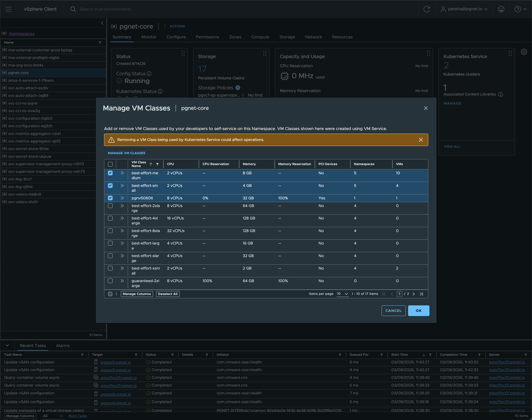The image size is (532, 420).
Task: Click the Kubernetes Status info icon
Action: [160, 91]
